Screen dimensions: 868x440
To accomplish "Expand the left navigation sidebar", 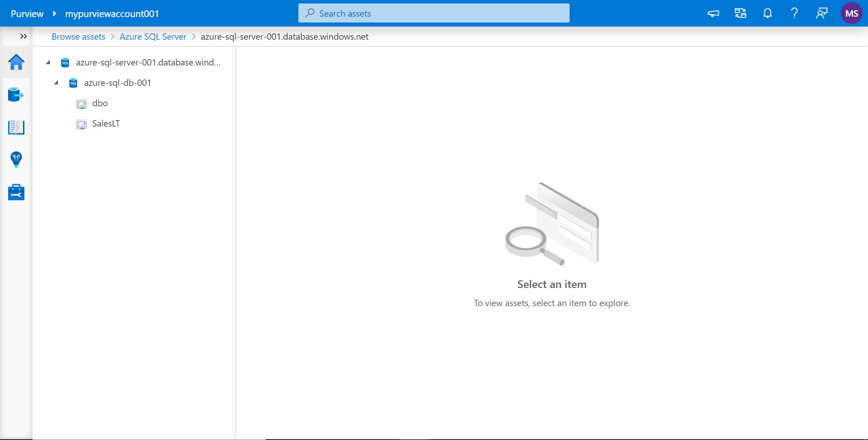I will pos(23,36).
